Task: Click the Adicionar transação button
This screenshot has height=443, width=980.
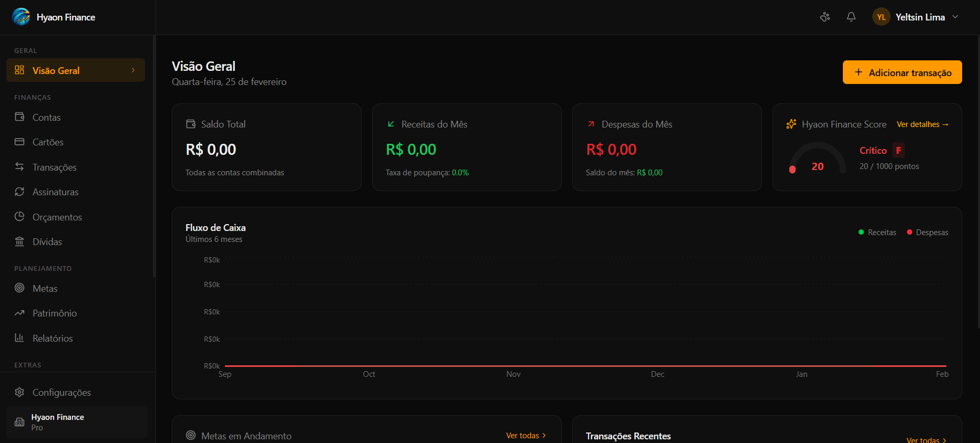Action: pyautogui.click(x=902, y=72)
